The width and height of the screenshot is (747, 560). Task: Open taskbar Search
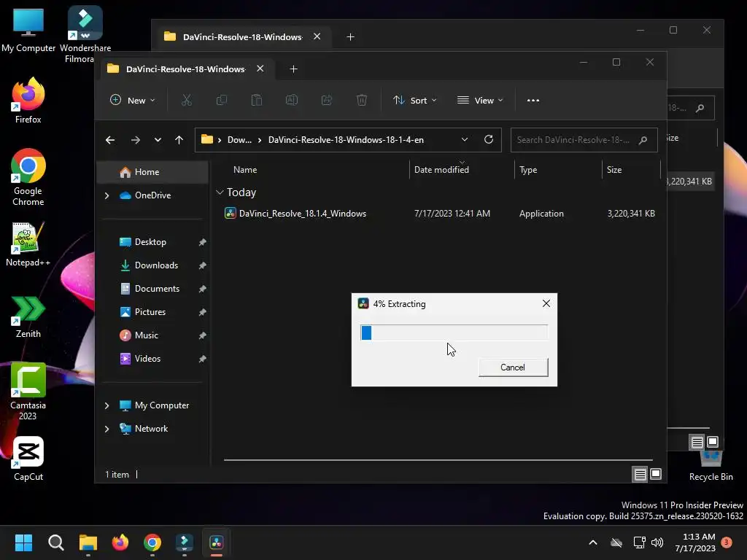[x=55, y=542]
